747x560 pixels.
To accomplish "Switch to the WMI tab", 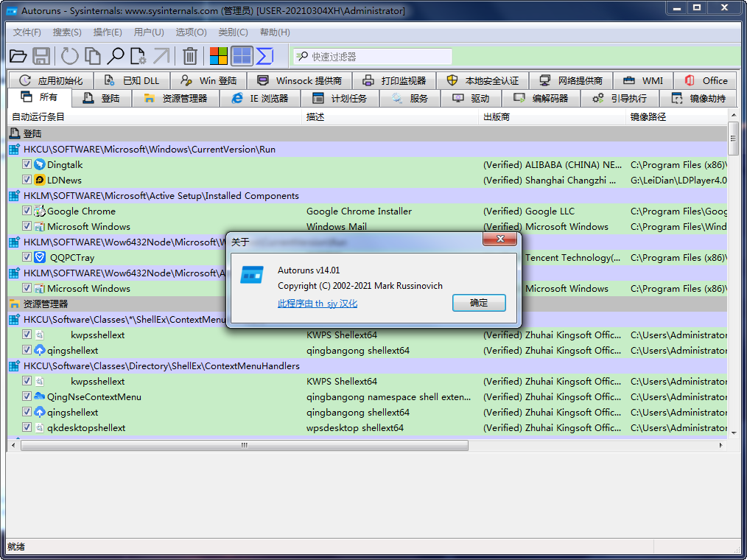I will (x=643, y=80).
